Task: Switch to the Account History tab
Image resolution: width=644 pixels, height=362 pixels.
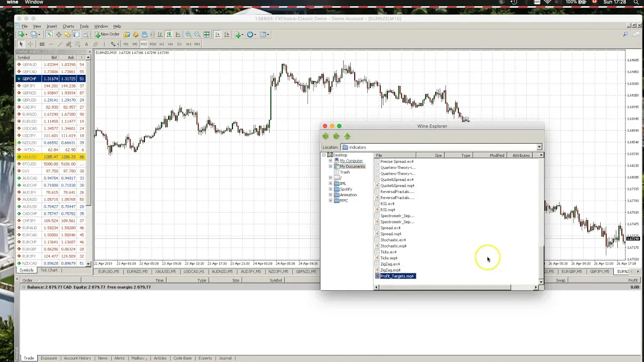Action: (77, 358)
